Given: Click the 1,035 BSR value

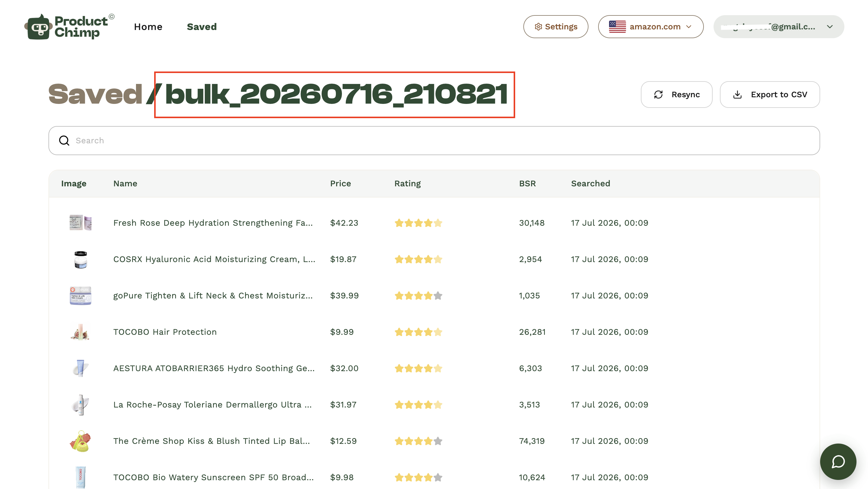Looking at the screenshot, I should pyautogui.click(x=529, y=296).
